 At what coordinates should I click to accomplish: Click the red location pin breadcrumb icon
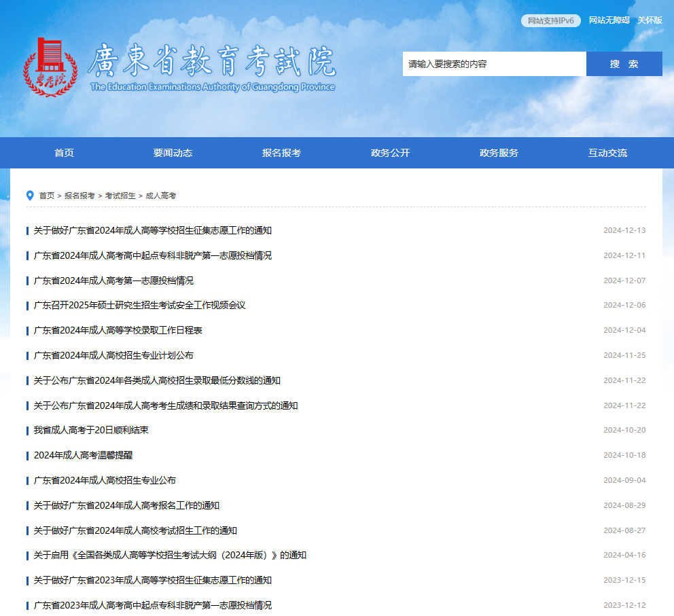coord(29,194)
